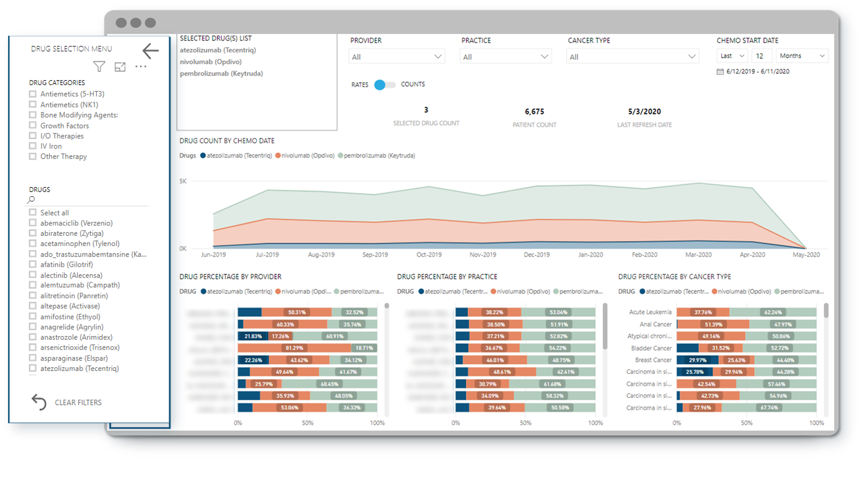Open the more options ellipsis
The height and width of the screenshot is (481, 868).
(141, 66)
